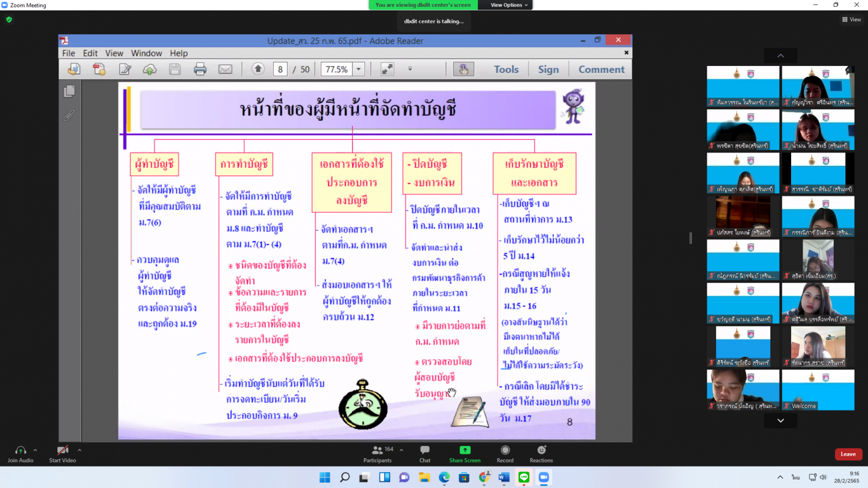Open the page thumbnails panel icon
Screen dimensions: 868x488
pyautogui.click(x=70, y=91)
